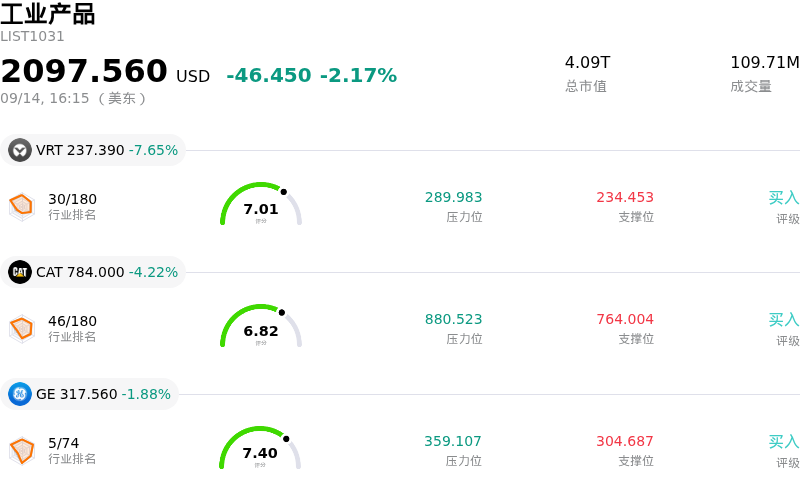Click the VRT company logo icon
The image size is (800, 488).
pos(20,150)
